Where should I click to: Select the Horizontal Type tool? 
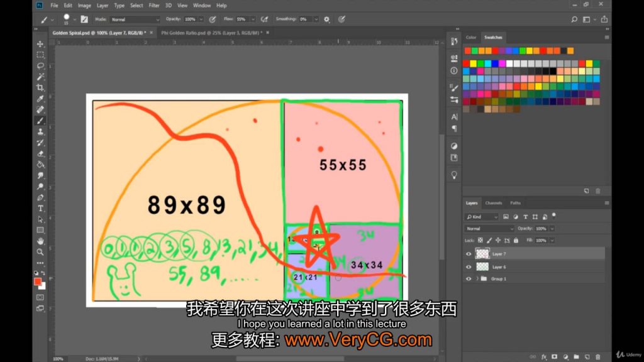(40, 209)
